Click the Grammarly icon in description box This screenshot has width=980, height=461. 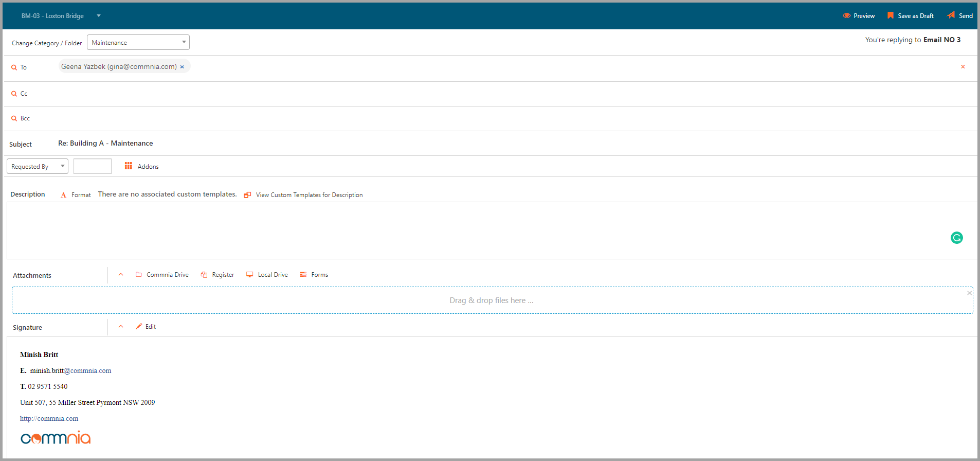point(956,238)
